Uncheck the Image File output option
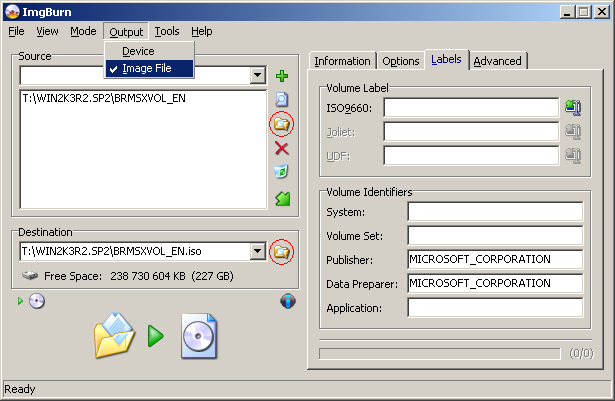The height and width of the screenshot is (401, 615). 149,68
